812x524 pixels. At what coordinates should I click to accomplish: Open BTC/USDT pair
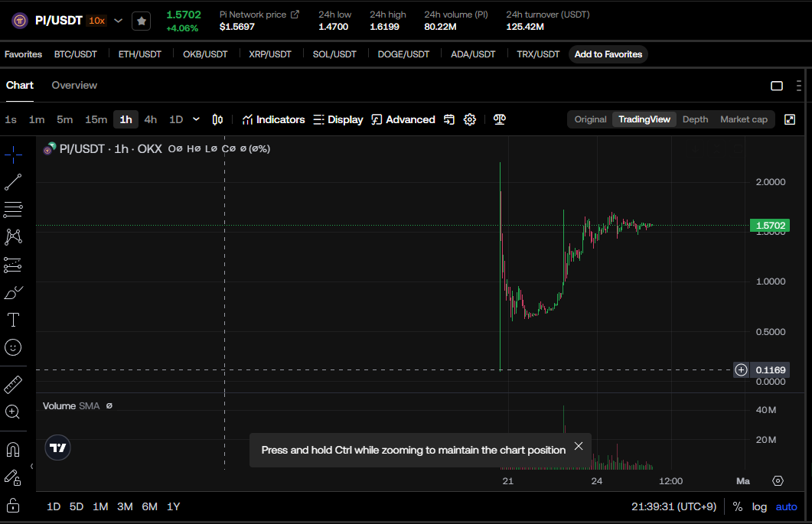(x=76, y=54)
